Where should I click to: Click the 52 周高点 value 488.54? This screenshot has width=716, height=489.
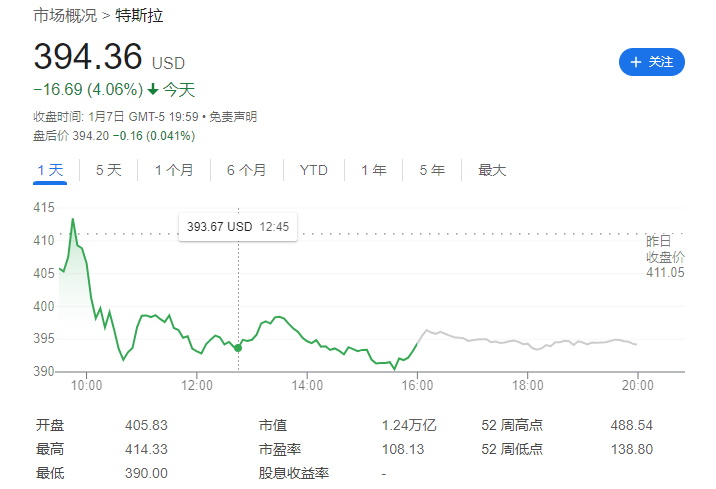[632, 426]
